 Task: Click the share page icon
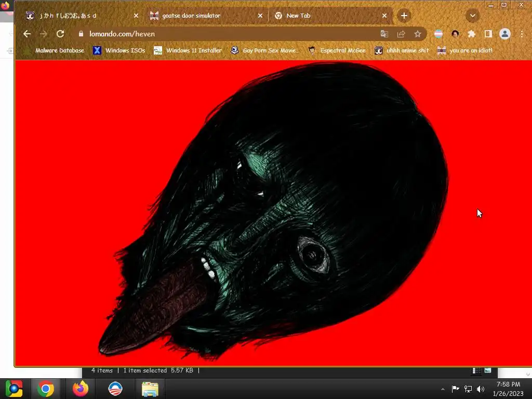(x=401, y=34)
